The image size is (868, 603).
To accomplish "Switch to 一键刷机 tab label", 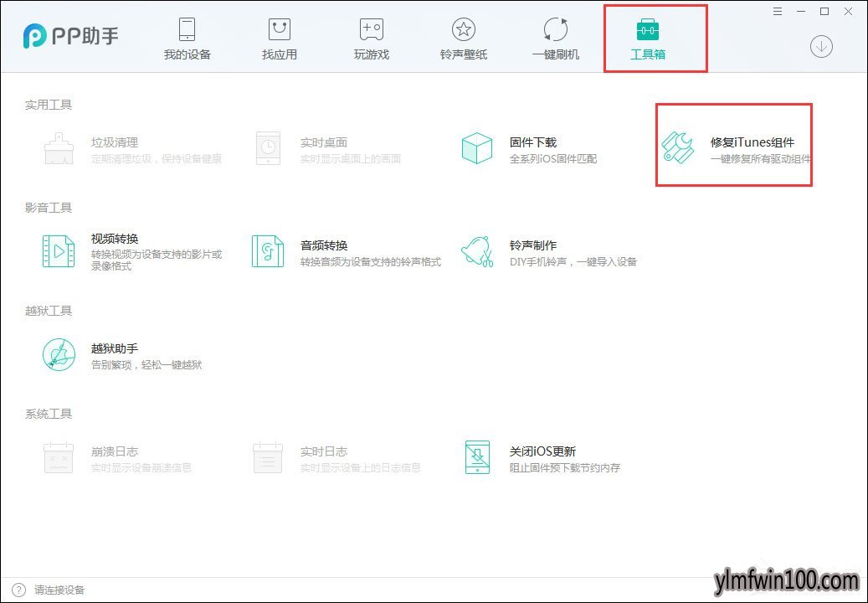I will (556, 54).
